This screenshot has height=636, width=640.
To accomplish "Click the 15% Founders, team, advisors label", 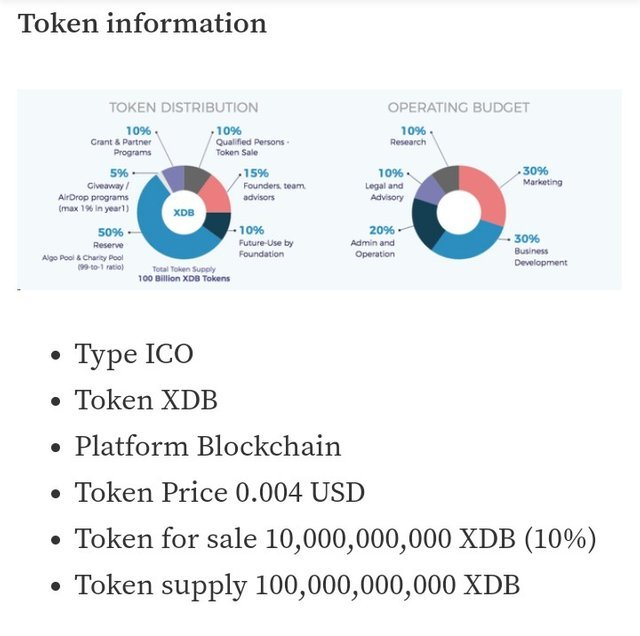I will 269,185.
